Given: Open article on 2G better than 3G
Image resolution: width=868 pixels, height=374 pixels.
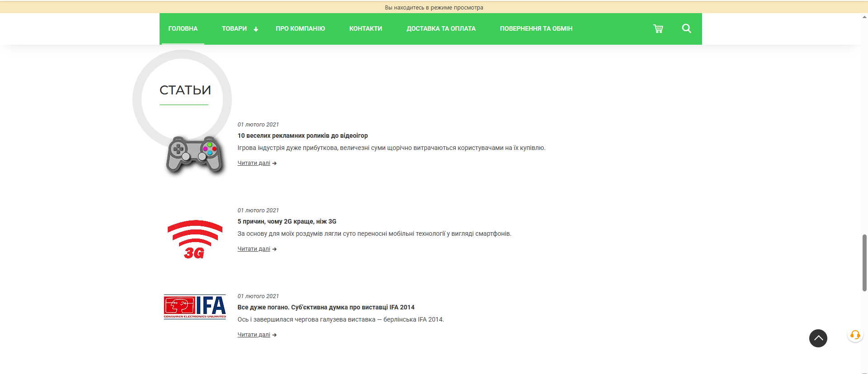Looking at the screenshot, I should [x=287, y=221].
